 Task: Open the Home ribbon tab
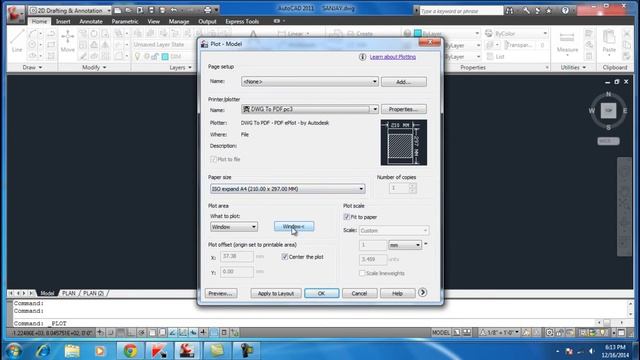[x=39, y=21]
